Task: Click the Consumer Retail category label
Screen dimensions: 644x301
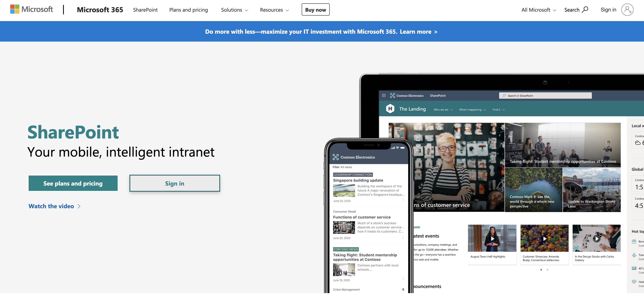Action: tap(344, 212)
